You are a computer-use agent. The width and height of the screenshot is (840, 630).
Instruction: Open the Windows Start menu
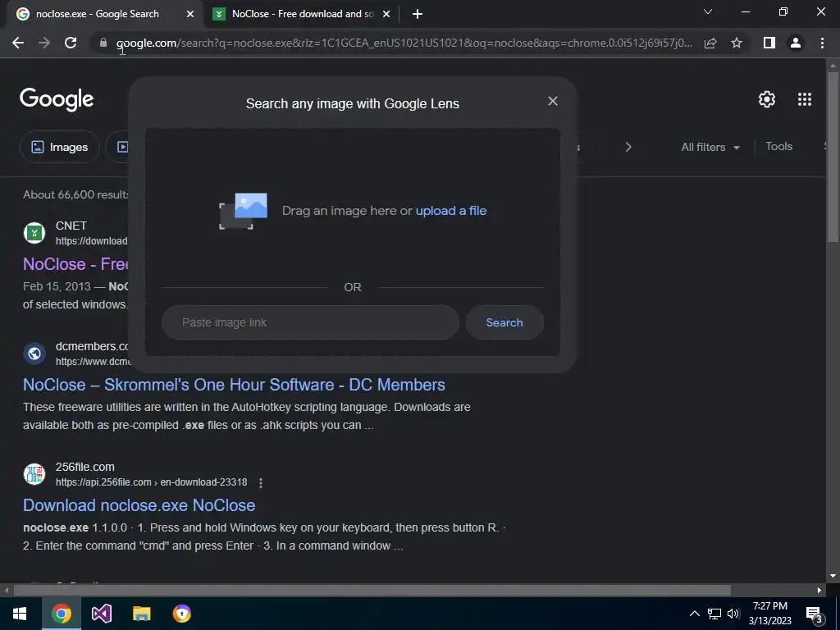click(20, 614)
